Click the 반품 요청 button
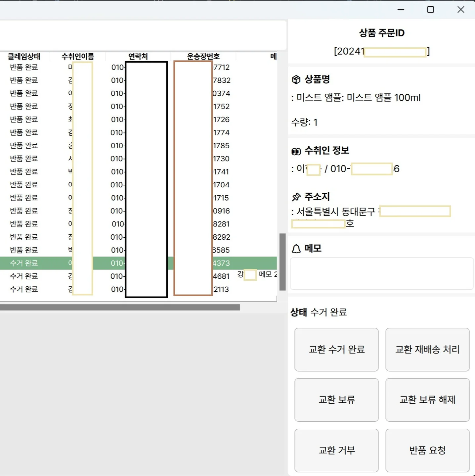Screen dimensions: 475x476 427,450
